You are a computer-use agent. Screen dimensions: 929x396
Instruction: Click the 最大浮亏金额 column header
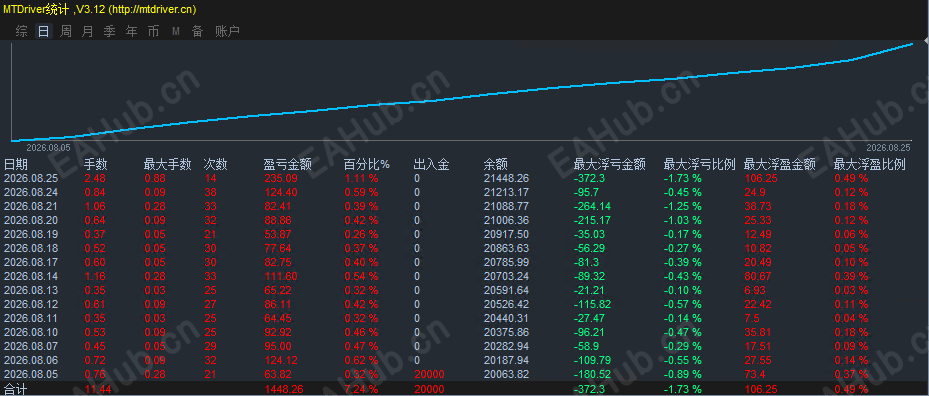tap(609, 165)
